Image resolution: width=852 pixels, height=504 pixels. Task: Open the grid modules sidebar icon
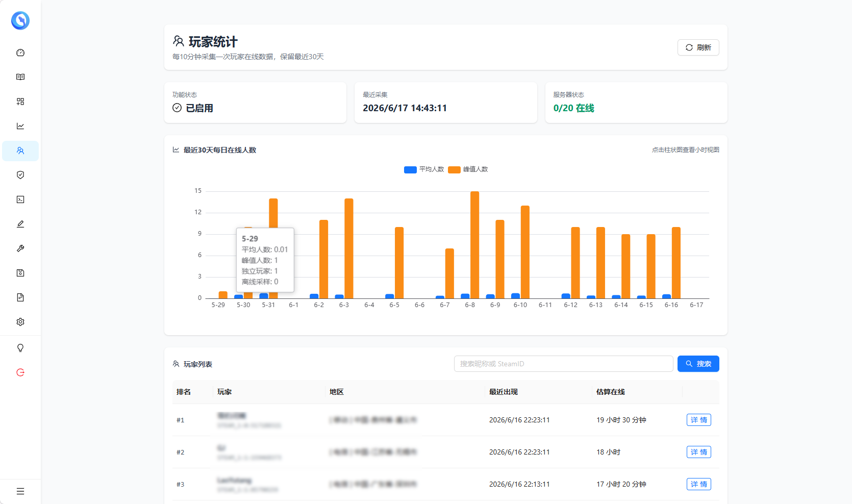pos(20,102)
